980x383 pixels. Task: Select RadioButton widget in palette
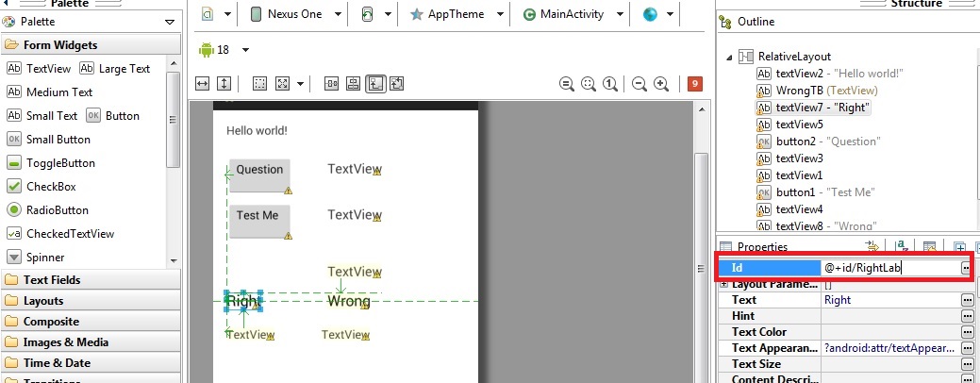(x=47, y=210)
